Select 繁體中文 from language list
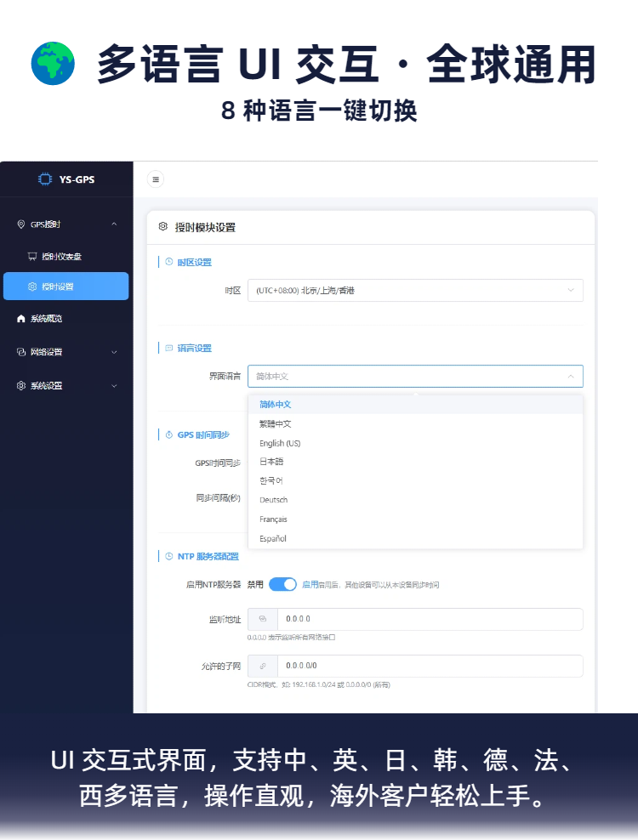Viewport: 638px width, 840px height. click(x=415, y=423)
